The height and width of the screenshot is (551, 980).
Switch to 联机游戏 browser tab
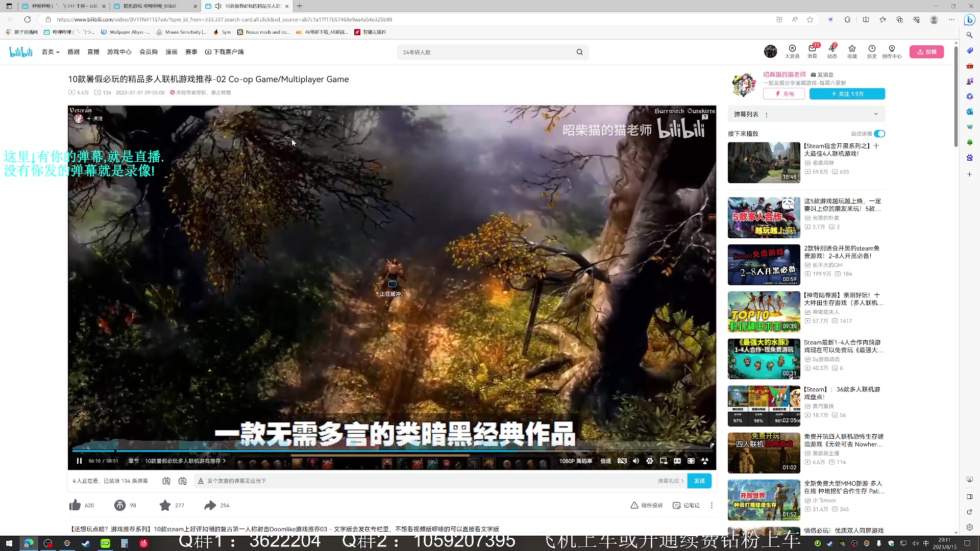tap(155, 6)
